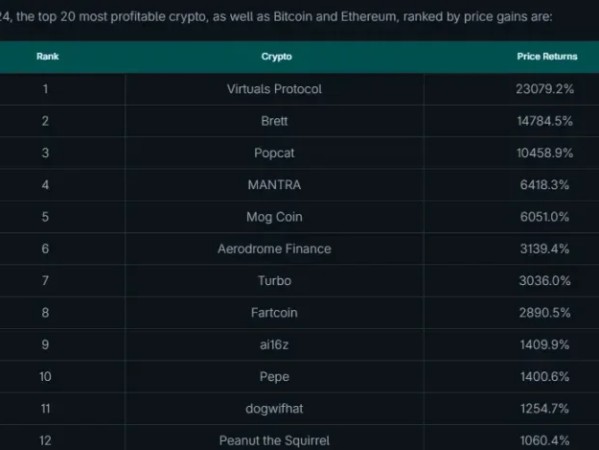
Task: Click the Price Returns column header
Action: [x=547, y=57]
